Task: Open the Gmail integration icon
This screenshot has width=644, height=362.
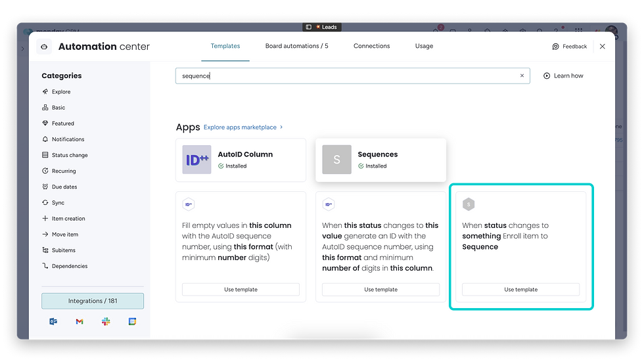Action: point(80,321)
